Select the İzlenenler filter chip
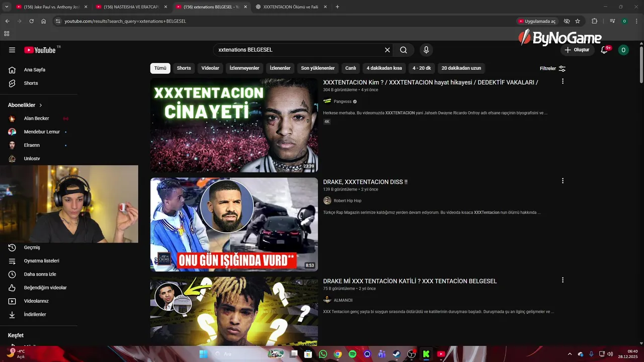Viewport: 644px width, 362px height. tap(280, 68)
